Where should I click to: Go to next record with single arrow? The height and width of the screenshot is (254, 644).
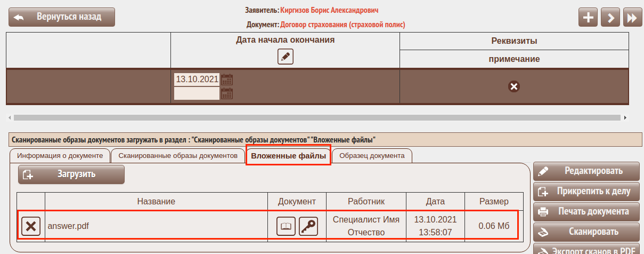tap(610, 18)
